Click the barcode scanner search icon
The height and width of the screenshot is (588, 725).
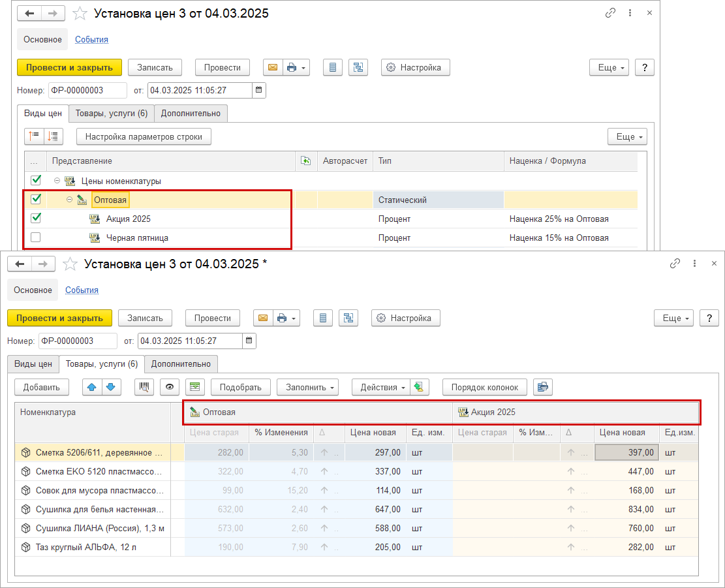144,387
